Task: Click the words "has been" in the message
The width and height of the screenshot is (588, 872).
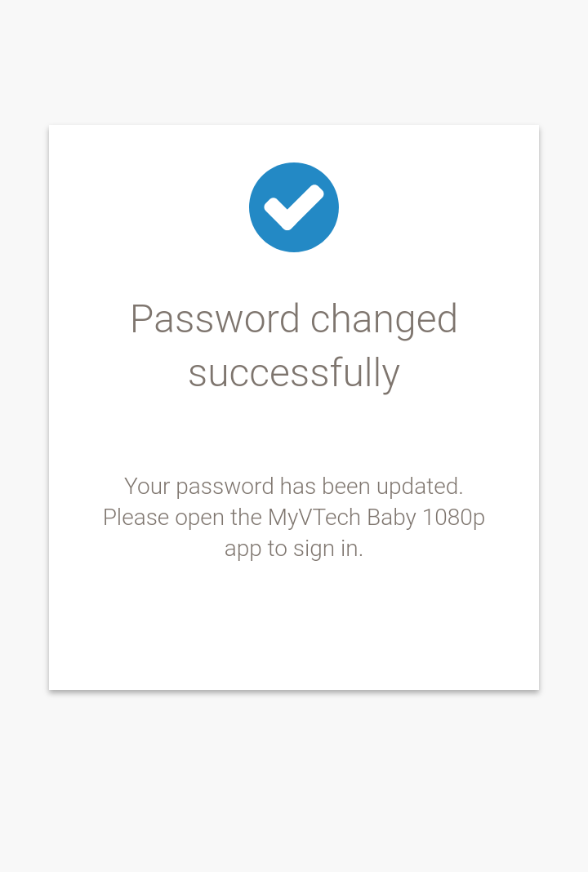Action: coord(325,487)
